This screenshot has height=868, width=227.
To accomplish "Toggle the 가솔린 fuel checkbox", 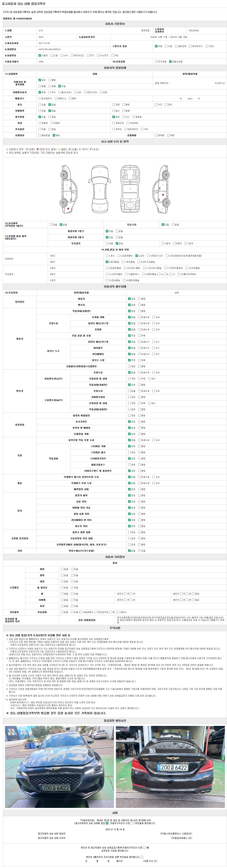I will pyautogui.click(x=40, y=55).
